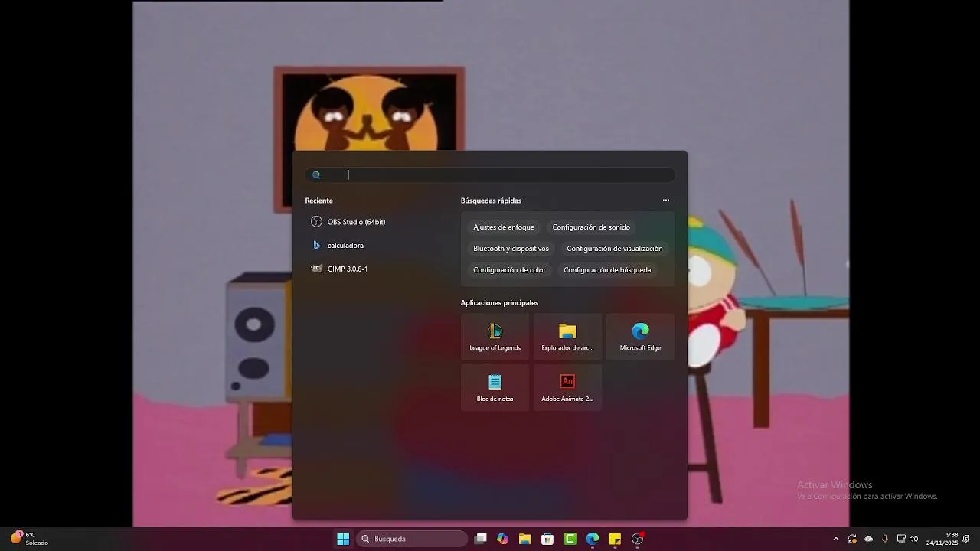Screen dimensions: 980x551
Task: Switch to OBS Studio on the taskbar
Action: 637,539
